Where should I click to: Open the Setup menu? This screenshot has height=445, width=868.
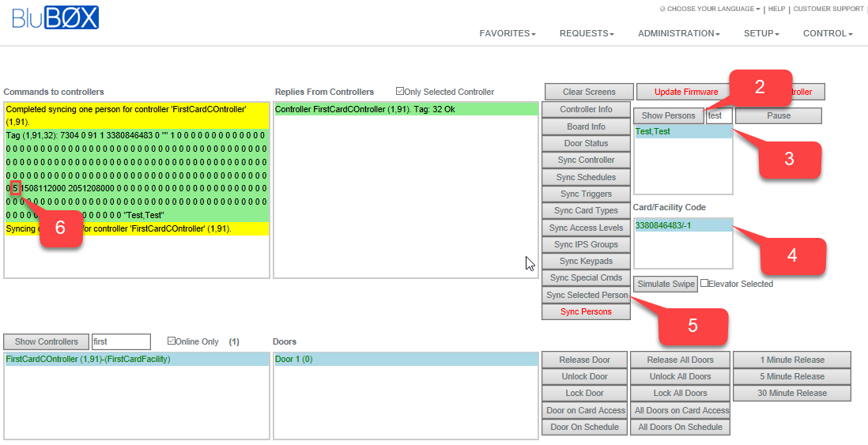pyautogui.click(x=761, y=34)
